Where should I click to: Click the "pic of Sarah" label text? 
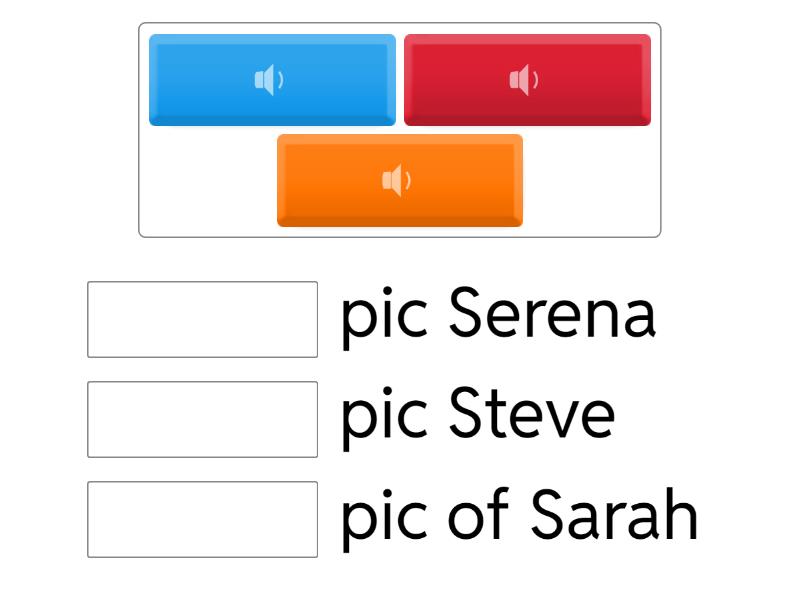518,516
